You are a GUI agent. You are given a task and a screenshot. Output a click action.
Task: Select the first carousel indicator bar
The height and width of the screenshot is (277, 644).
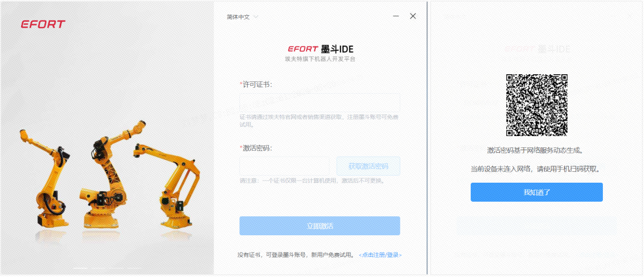click(x=80, y=268)
